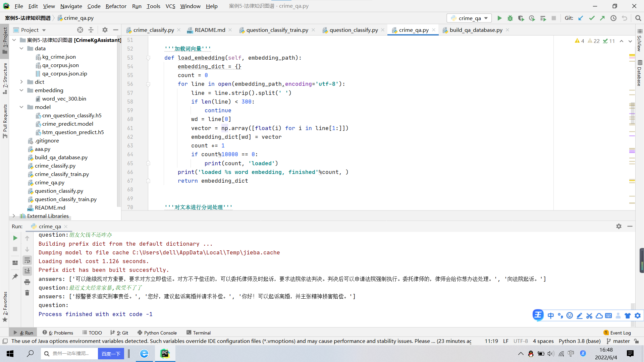The width and height of the screenshot is (644, 362).
Task: Expand the model folder in project tree
Action: [x=21, y=107]
